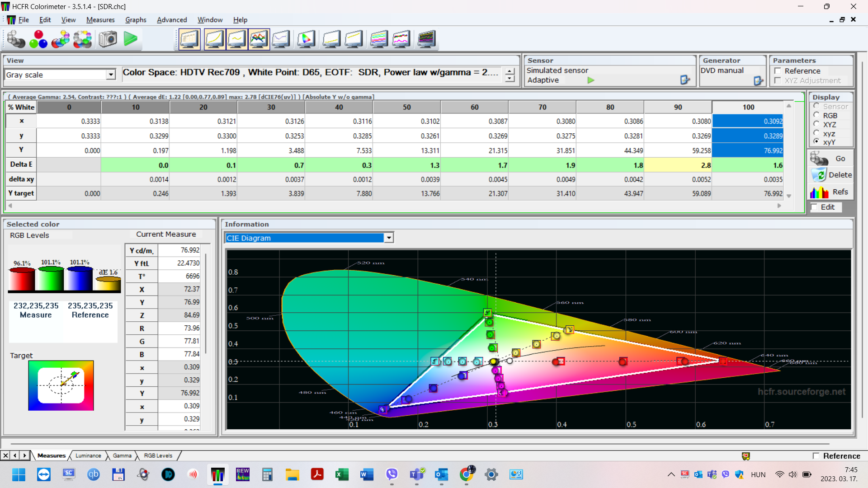Click the camera continuous measure icon

coord(108,39)
